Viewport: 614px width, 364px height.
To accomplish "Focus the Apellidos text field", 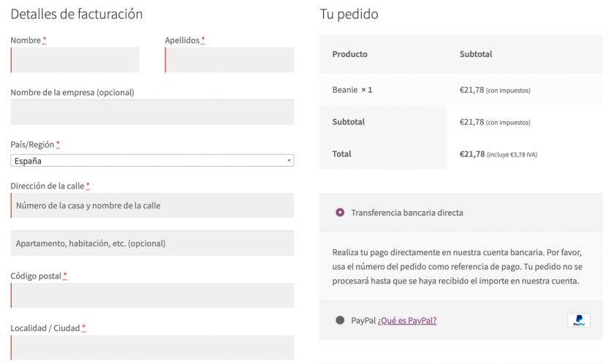I will 230,60.
